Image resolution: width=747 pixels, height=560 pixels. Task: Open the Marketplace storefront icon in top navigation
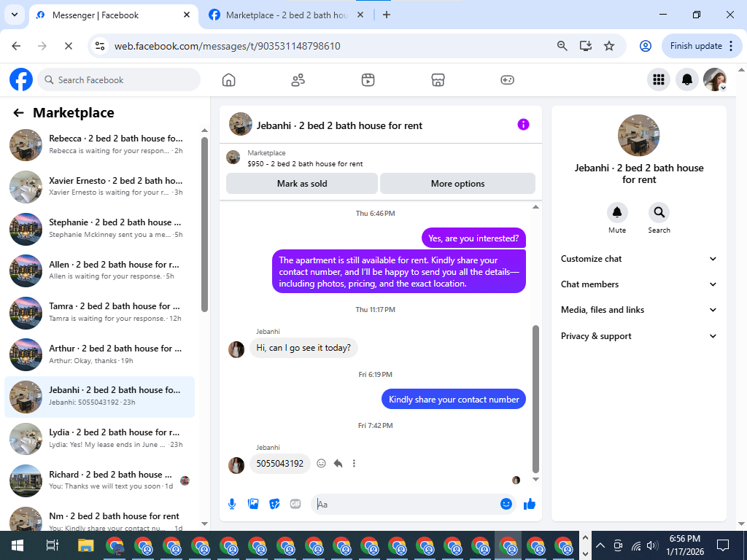438,80
